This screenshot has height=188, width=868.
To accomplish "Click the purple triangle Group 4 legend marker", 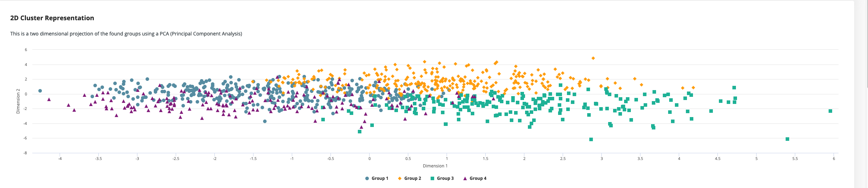I will (x=465, y=178).
